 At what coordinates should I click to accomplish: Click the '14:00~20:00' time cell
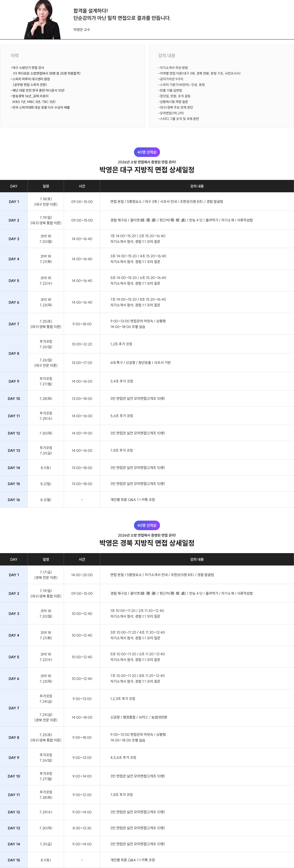tap(82, 575)
